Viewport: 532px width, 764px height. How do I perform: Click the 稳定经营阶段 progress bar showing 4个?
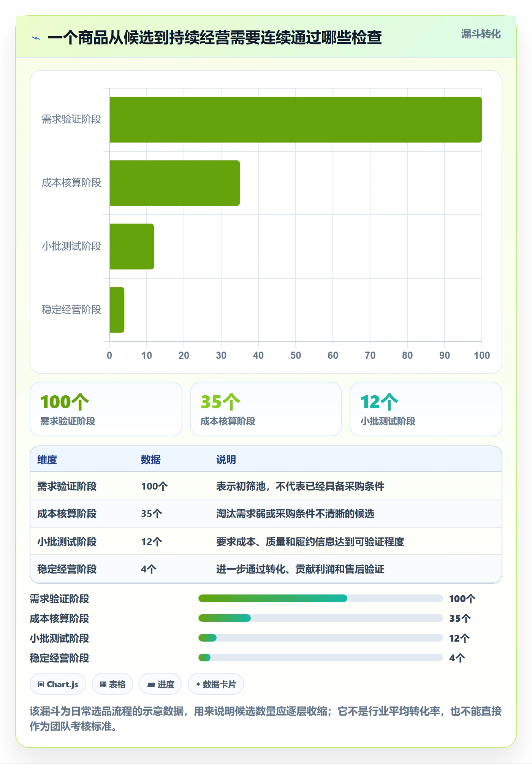(x=320, y=658)
